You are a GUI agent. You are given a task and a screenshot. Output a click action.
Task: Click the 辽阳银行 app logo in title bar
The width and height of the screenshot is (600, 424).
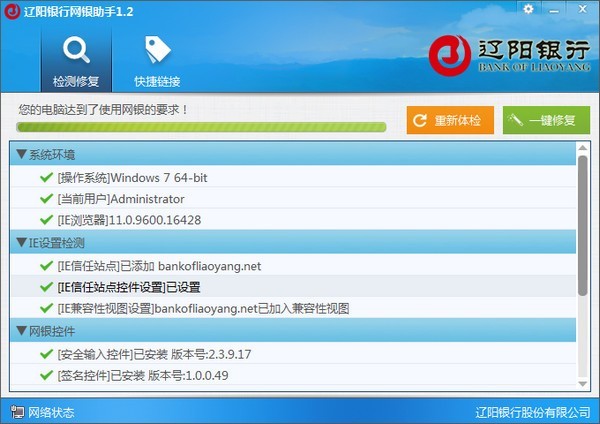[x=11, y=11]
